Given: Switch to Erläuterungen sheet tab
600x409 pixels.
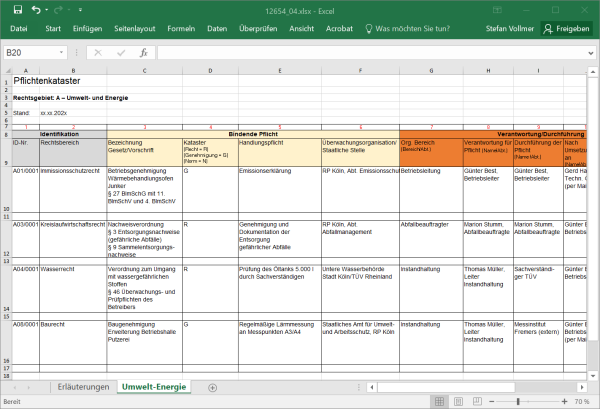Looking at the screenshot, I should tap(82, 386).
